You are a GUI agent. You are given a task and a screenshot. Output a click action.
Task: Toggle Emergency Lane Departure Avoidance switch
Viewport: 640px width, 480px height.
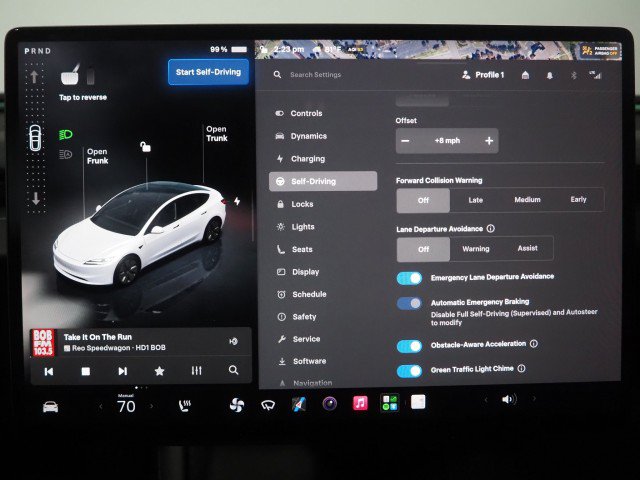coord(409,278)
